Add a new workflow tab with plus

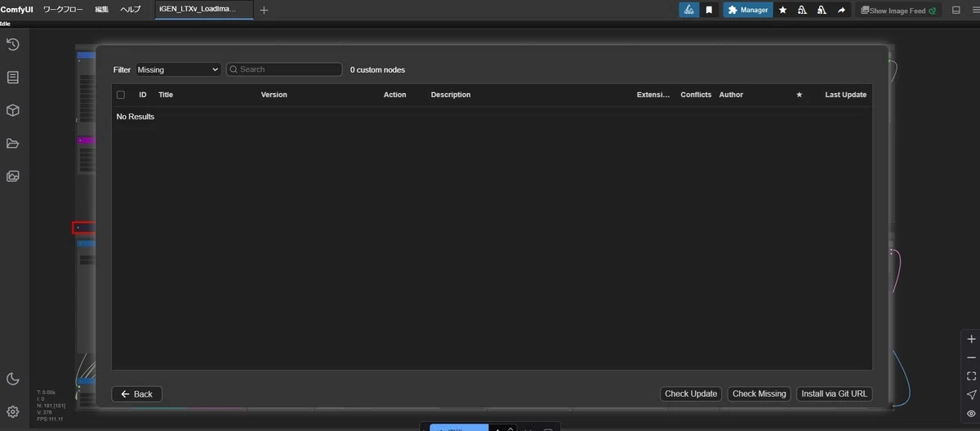[x=264, y=10]
